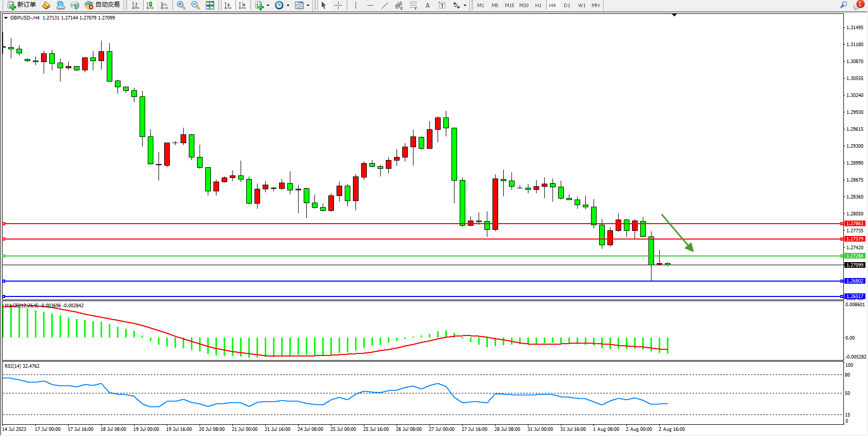
Task: Click the New Order (新订单) button
Action: pyautogui.click(x=22, y=5)
